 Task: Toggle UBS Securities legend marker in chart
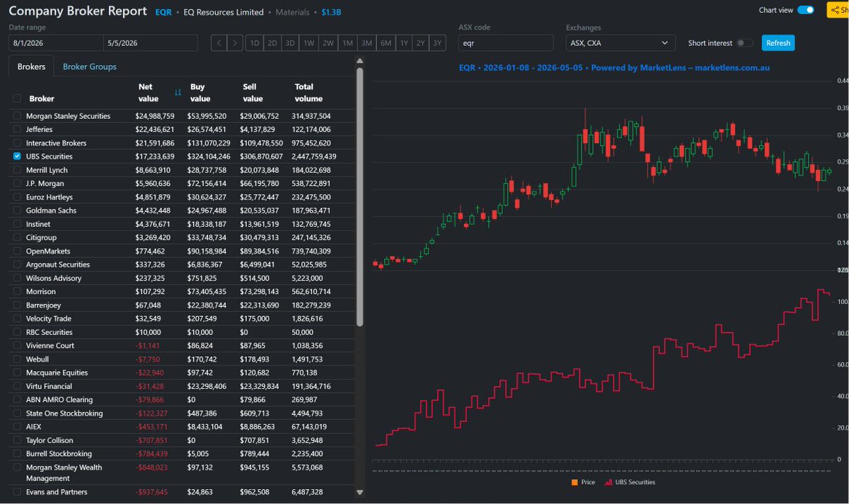click(x=608, y=482)
